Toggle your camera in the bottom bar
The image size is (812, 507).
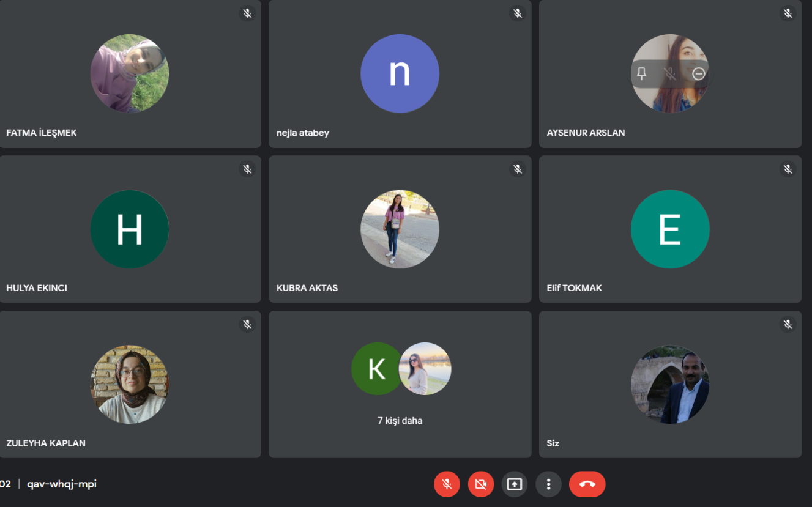481,484
